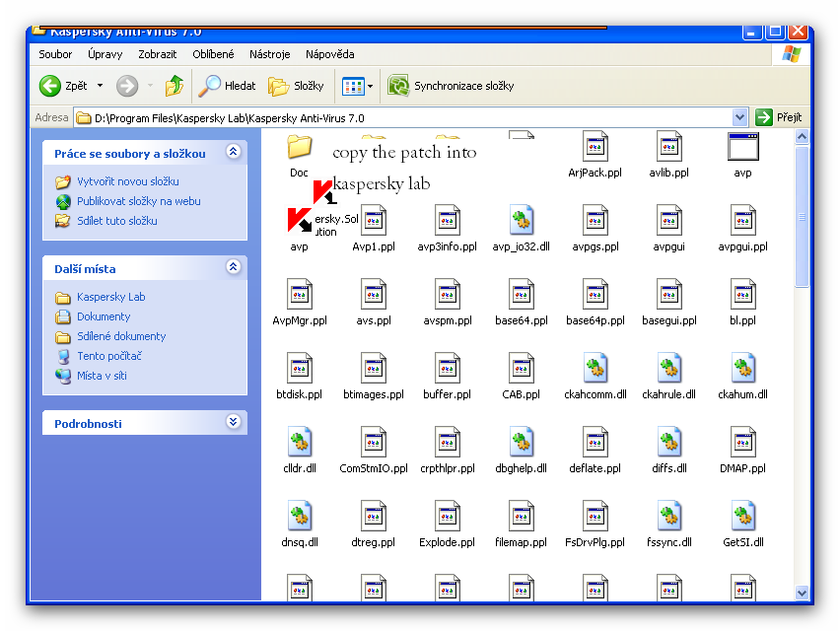Open the Úpravy menu

click(105, 54)
